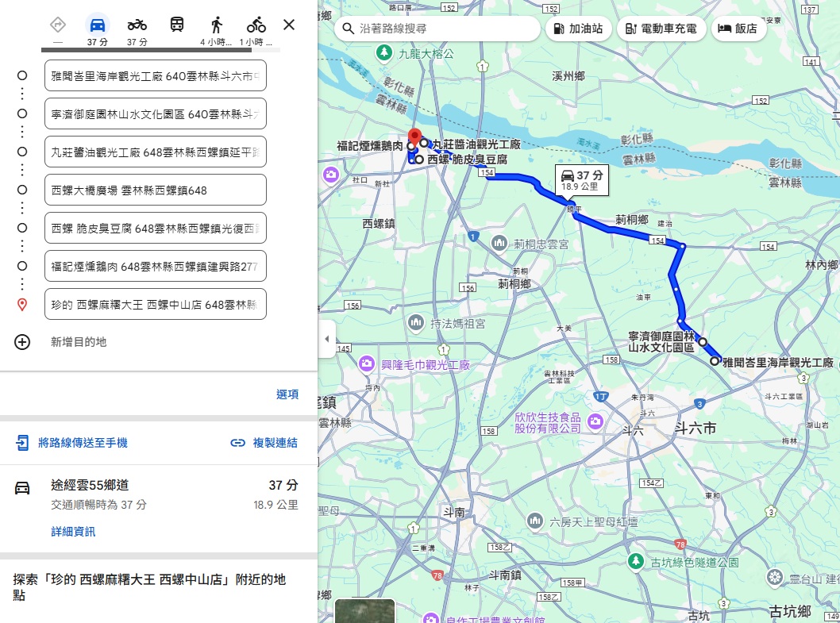The image size is (840, 623).
Task: Close the directions panel with X
Action: (289, 25)
